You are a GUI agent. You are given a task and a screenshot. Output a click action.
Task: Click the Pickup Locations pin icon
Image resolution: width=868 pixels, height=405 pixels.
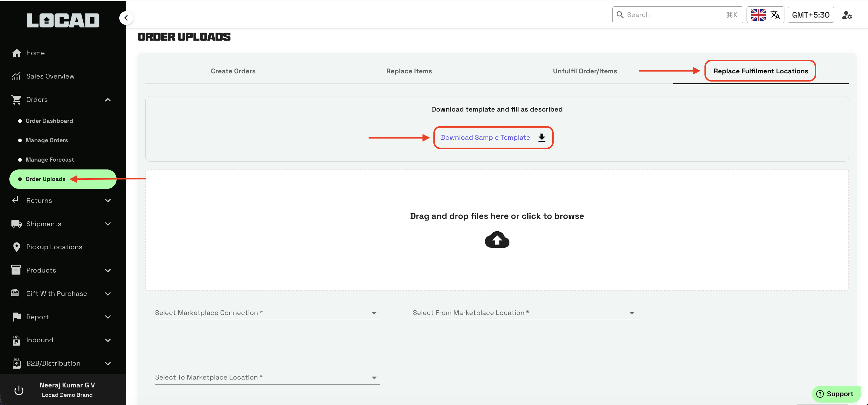(x=16, y=247)
